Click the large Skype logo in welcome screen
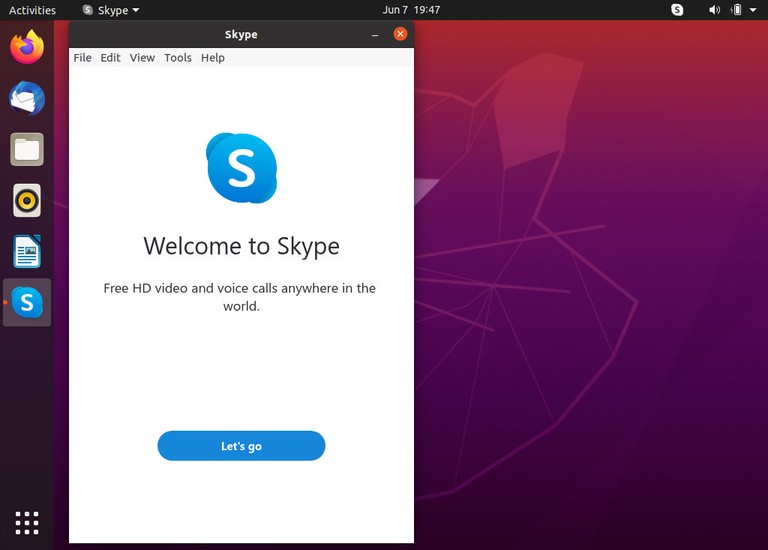The height and width of the screenshot is (550, 768). coord(241,168)
